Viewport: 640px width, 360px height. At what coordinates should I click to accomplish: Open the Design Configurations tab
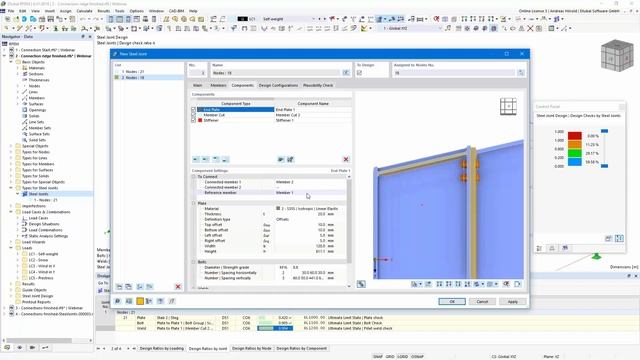[x=278, y=85]
